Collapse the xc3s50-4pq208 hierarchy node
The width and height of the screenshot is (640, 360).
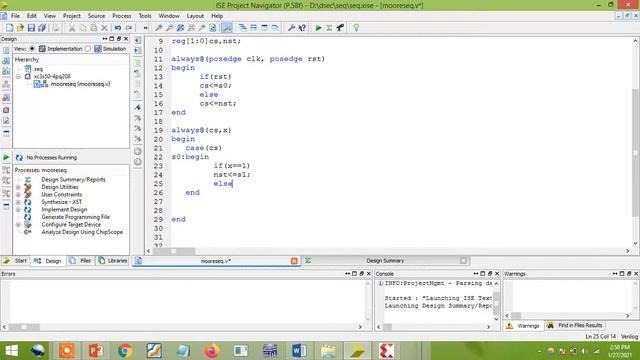point(18,76)
